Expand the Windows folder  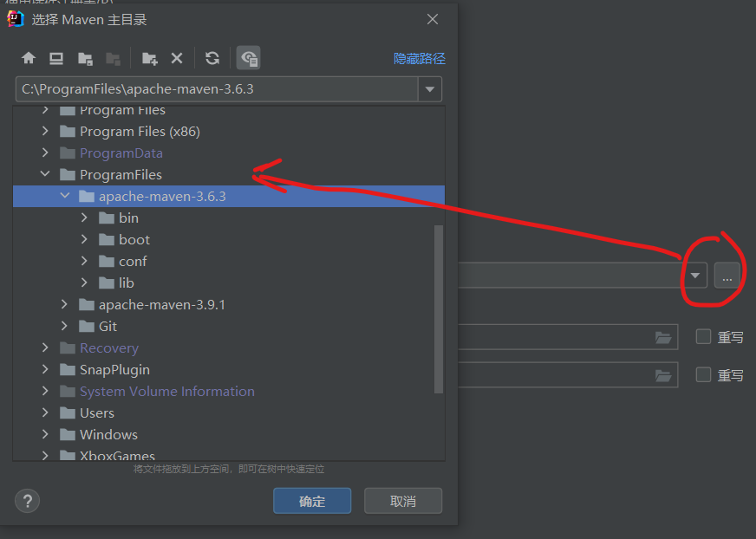tap(45, 434)
